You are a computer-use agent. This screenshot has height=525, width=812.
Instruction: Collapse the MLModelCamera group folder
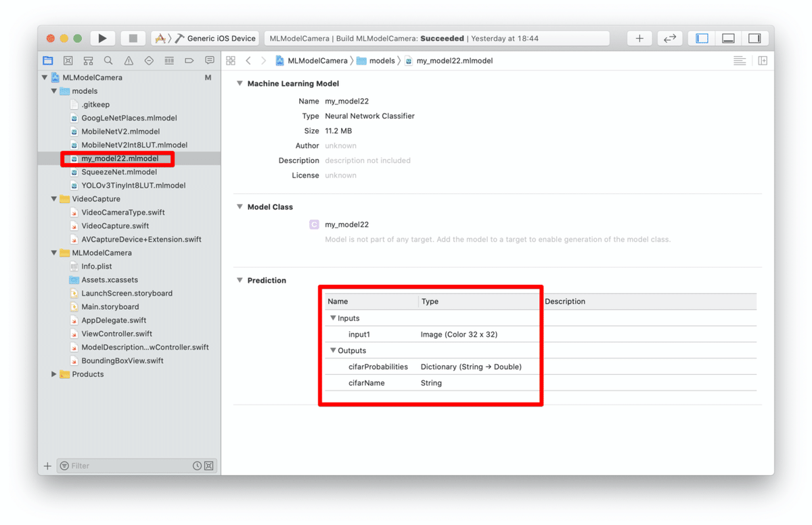coord(54,252)
